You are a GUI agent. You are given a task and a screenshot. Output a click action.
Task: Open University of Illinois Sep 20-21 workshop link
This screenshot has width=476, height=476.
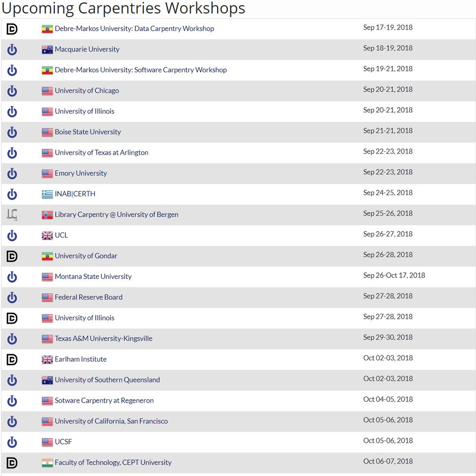click(85, 111)
